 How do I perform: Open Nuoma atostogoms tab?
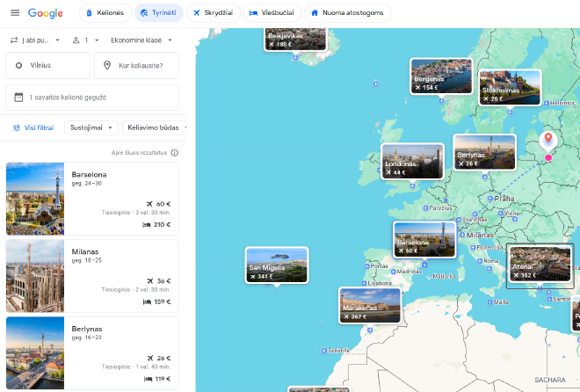point(348,13)
